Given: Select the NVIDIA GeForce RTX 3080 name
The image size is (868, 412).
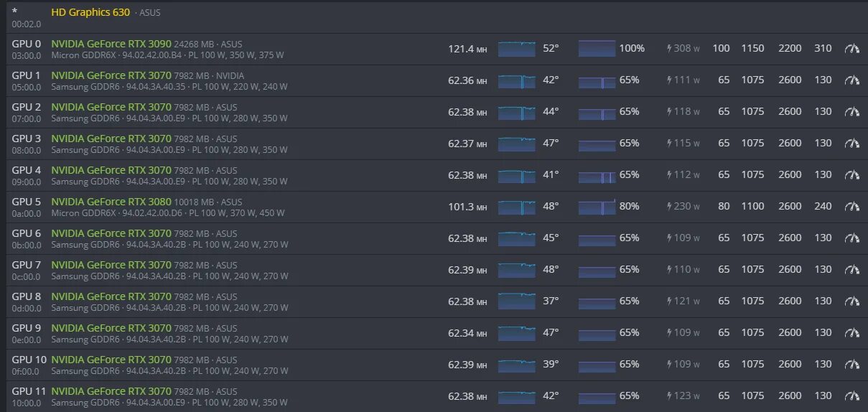Looking at the screenshot, I should [111, 202].
